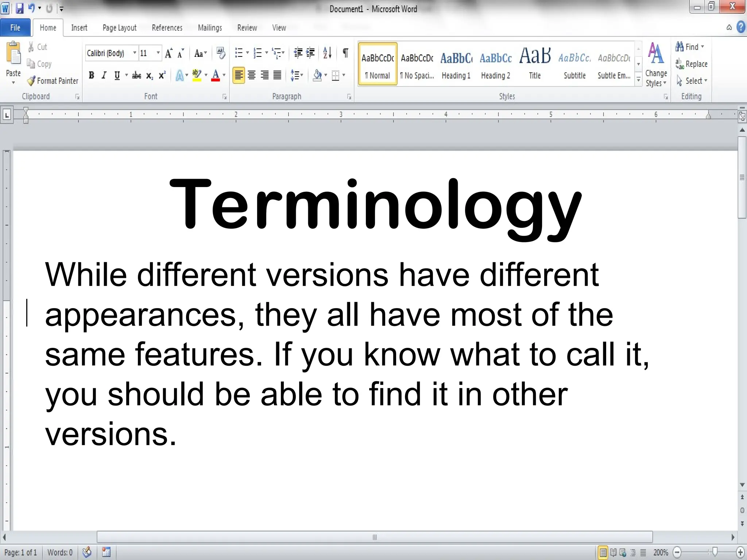Center align the text

click(252, 75)
